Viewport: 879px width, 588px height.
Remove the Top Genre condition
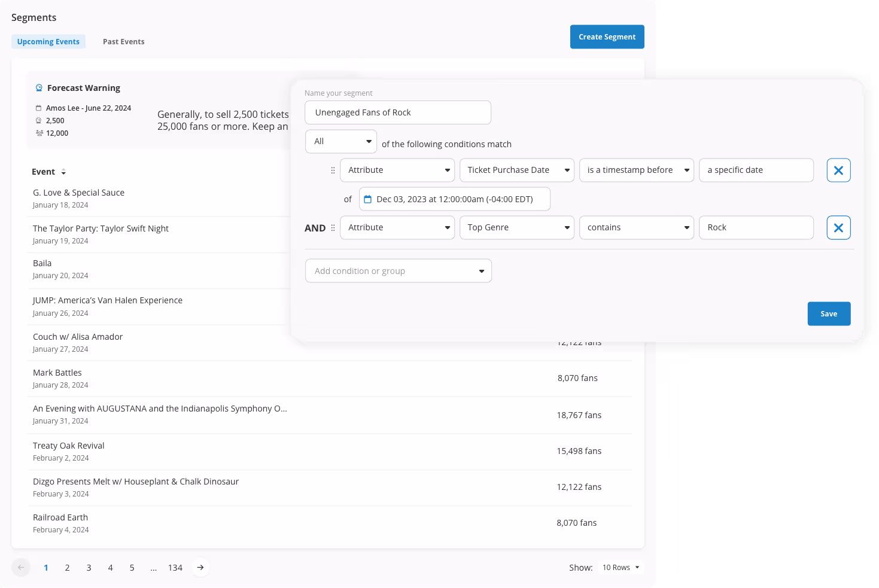tap(838, 228)
